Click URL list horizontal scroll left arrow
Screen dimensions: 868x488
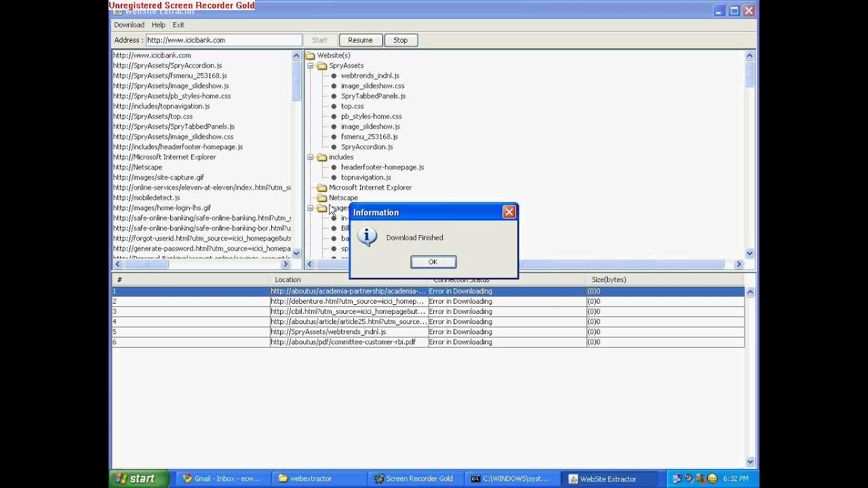pos(117,264)
